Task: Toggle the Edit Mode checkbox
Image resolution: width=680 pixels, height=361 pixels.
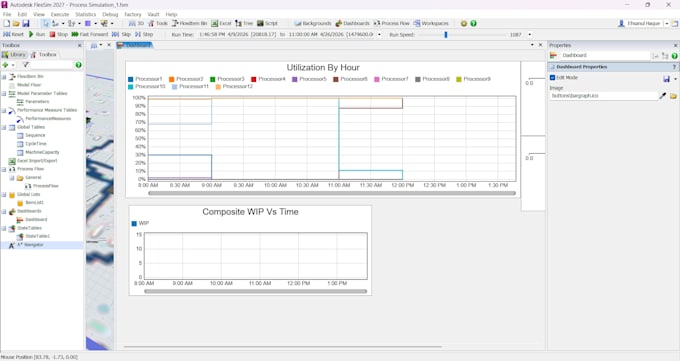Action: pos(552,78)
